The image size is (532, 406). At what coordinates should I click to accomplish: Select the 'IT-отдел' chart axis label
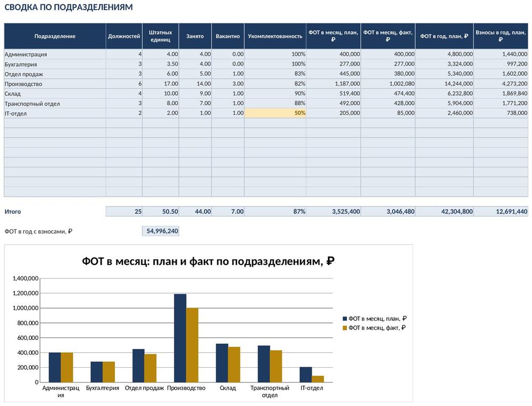(312, 388)
